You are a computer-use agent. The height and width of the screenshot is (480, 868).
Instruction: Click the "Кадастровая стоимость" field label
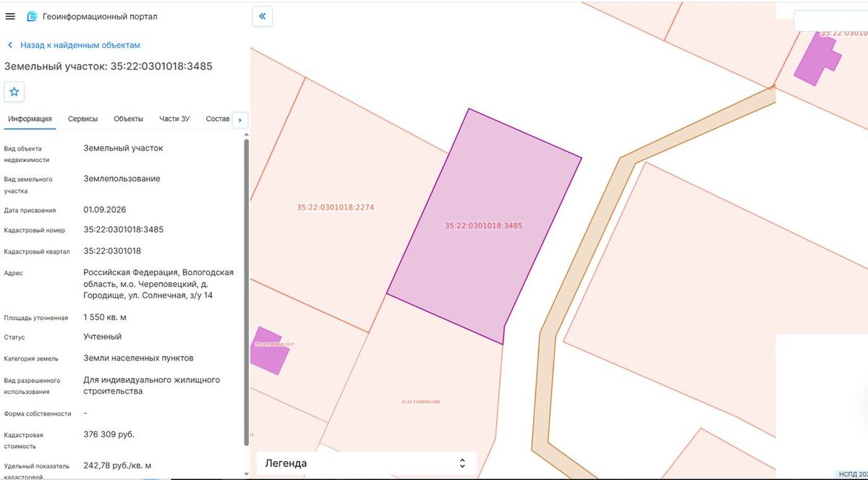pyautogui.click(x=24, y=440)
